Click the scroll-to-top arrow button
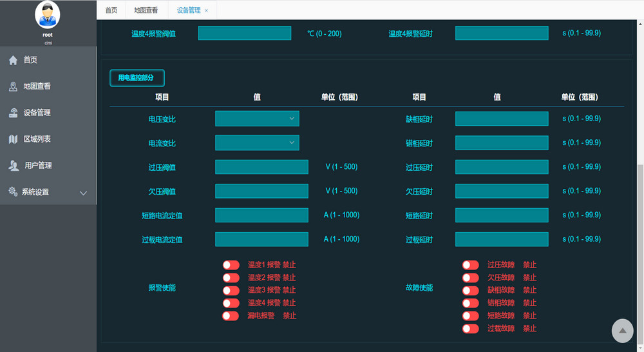Image resolution: width=644 pixels, height=352 pixels. pyautogui.click(x=622, y=331)
